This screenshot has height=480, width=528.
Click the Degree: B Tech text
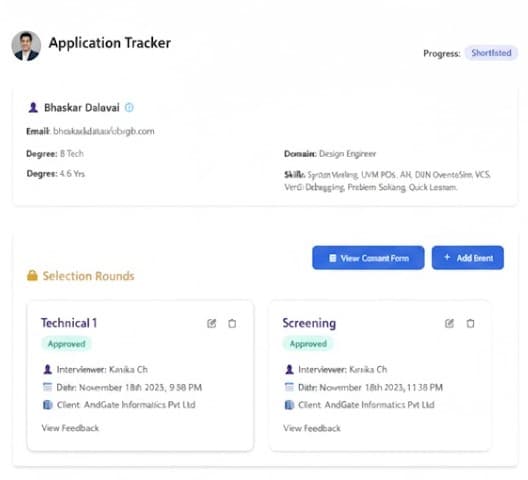click(55, 154)
